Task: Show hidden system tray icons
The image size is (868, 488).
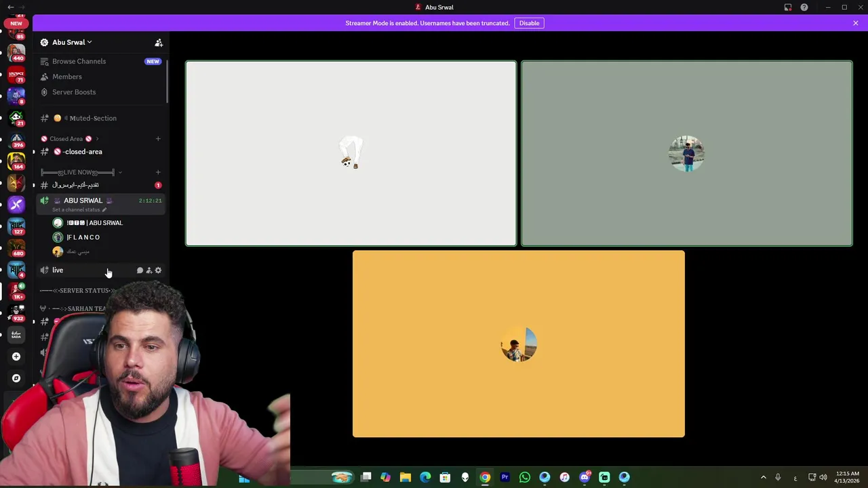Action: (x=764, y=477)
